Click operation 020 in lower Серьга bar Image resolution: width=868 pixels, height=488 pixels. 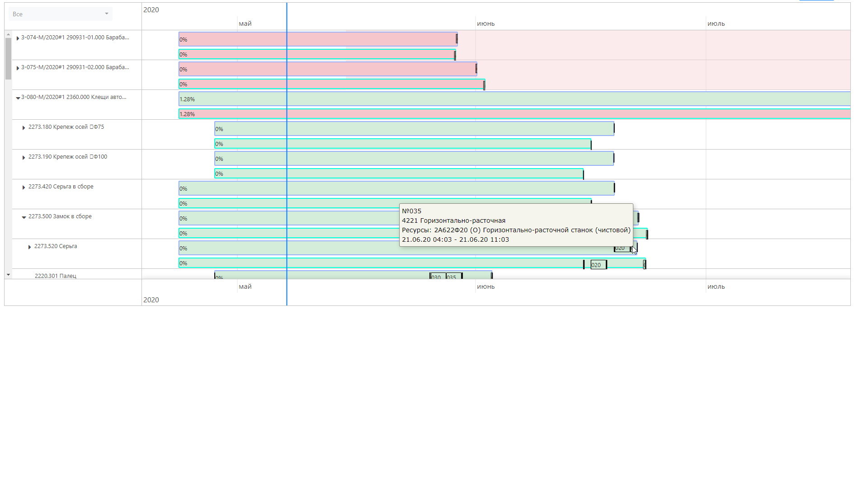click(598, 265)
